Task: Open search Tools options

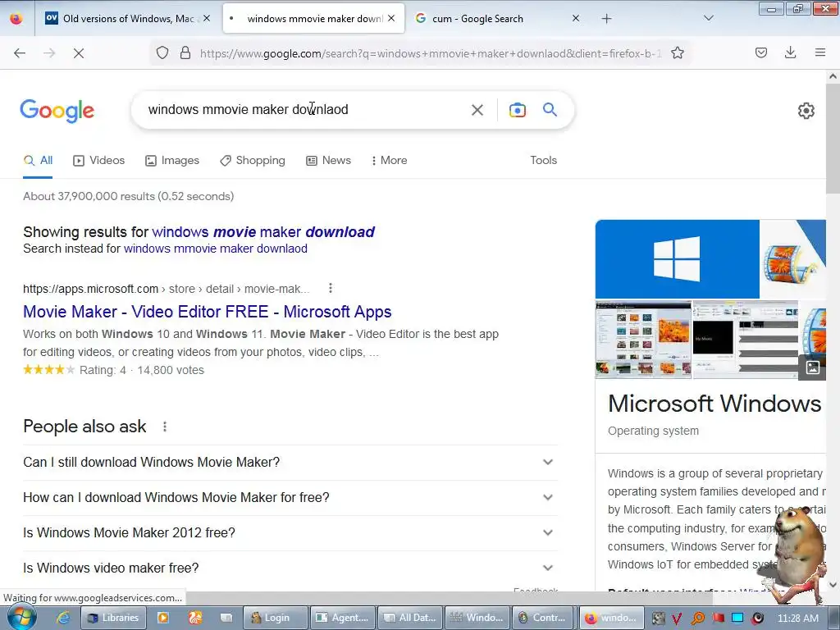Action: [x=543, y=160]
